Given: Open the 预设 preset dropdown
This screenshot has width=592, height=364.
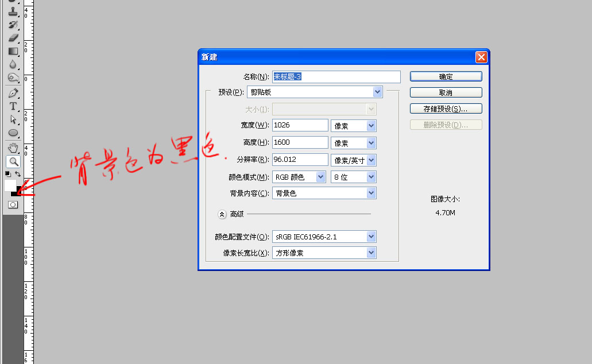Looking at the screenshot, I should coord(315,92).
